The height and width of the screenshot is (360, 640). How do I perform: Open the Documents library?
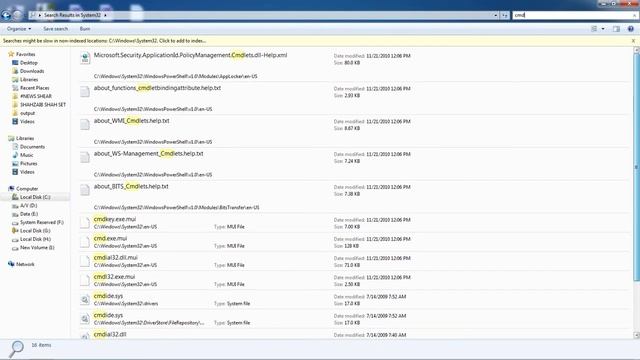(32, 147)
